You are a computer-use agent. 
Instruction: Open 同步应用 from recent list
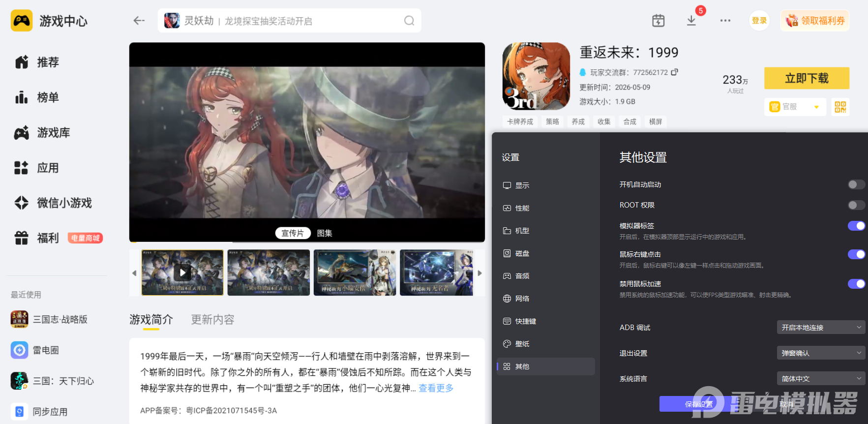point(39,412)
